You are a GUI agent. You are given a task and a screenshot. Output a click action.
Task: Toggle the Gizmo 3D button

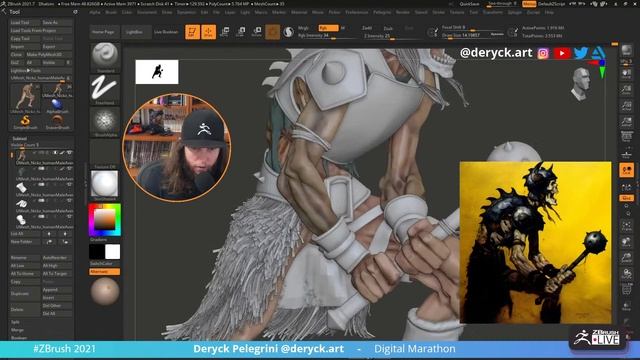pyautogui.click(x=273, y=32)
